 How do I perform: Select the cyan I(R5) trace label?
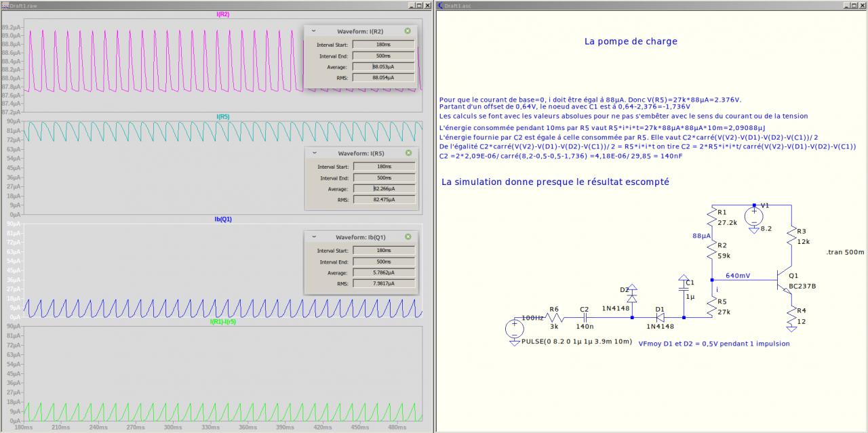222,117
